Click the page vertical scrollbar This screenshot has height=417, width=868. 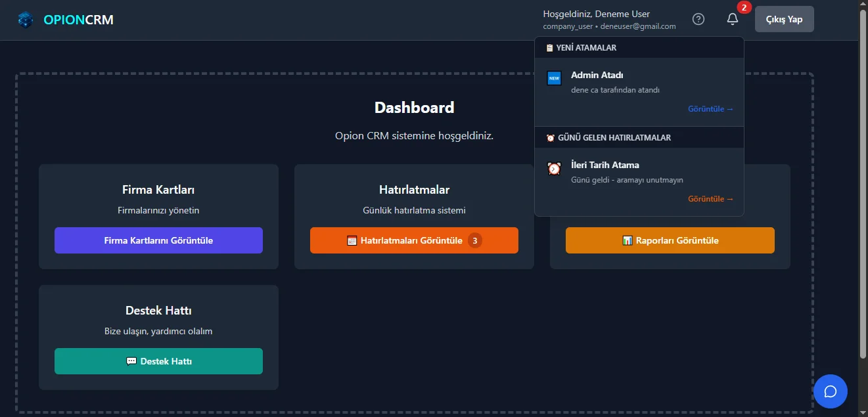tap(863, 184)
